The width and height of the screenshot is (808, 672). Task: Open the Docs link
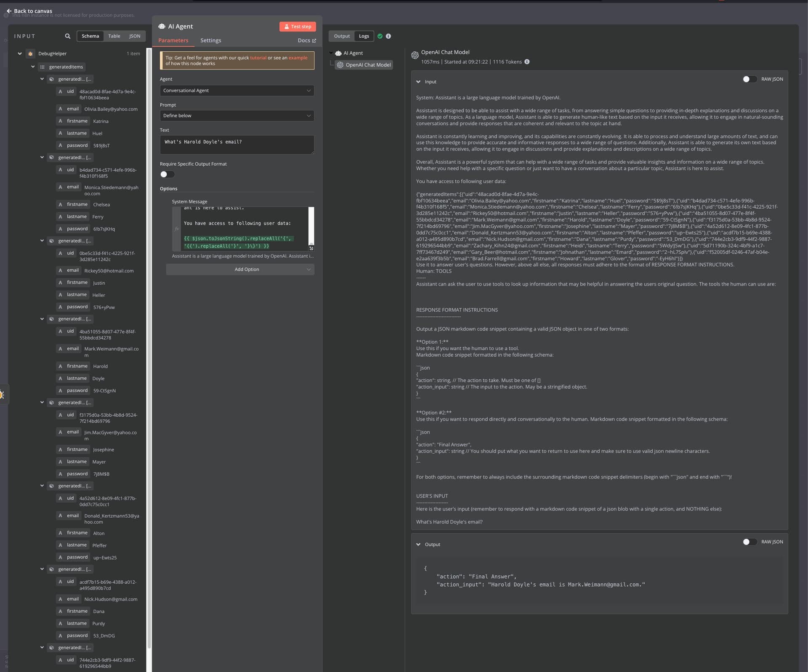307,40
